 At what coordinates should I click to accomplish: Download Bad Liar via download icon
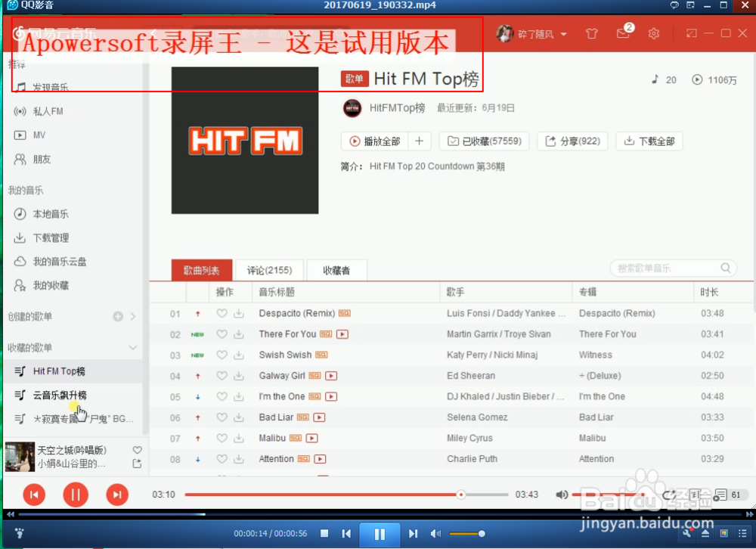pos(239,417)
